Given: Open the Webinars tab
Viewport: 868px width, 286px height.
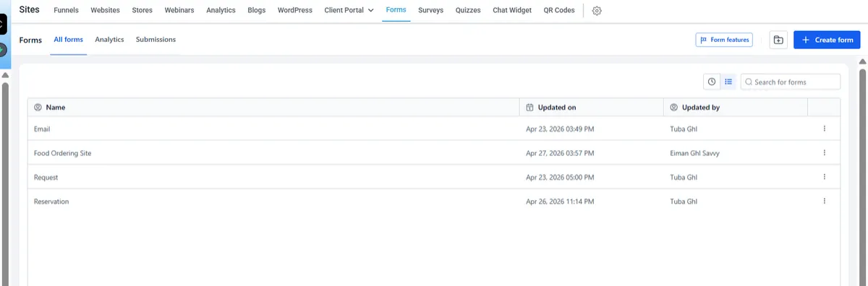Looking at the screenshot, I should [x=179, y=11].
